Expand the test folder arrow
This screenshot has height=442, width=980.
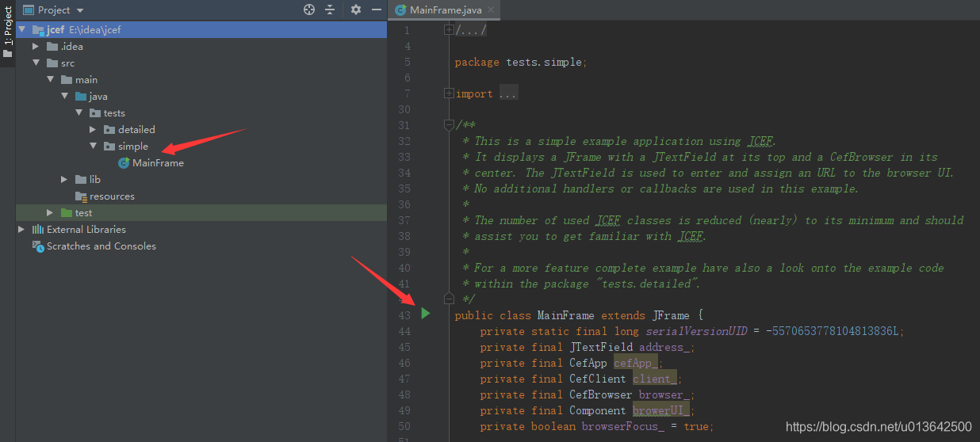[51, 212]
